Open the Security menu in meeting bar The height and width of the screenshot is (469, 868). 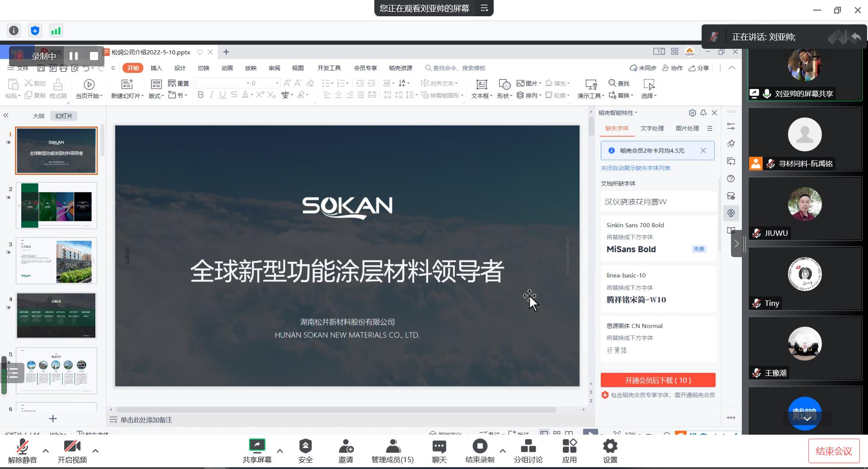(x=305, y=451)
